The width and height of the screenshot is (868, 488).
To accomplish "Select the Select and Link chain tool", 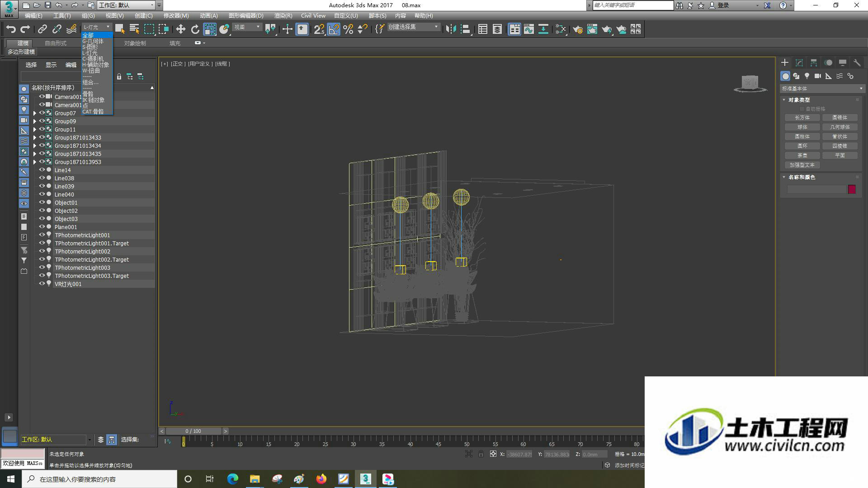I will [x=42, y=29].
